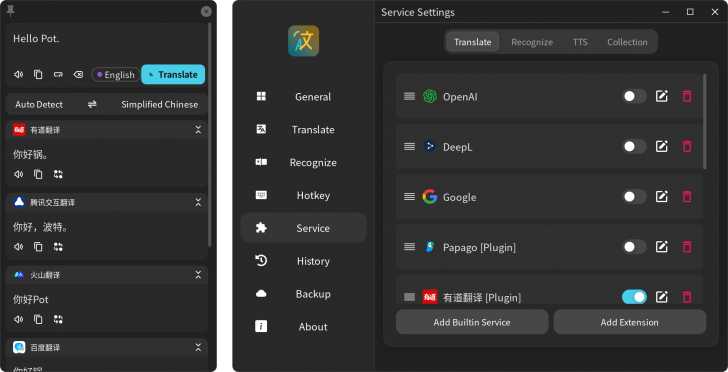This screenshot has width=728, height=372.
Task: Copy the 你好锅 translation result
Action: click(39, 175)
